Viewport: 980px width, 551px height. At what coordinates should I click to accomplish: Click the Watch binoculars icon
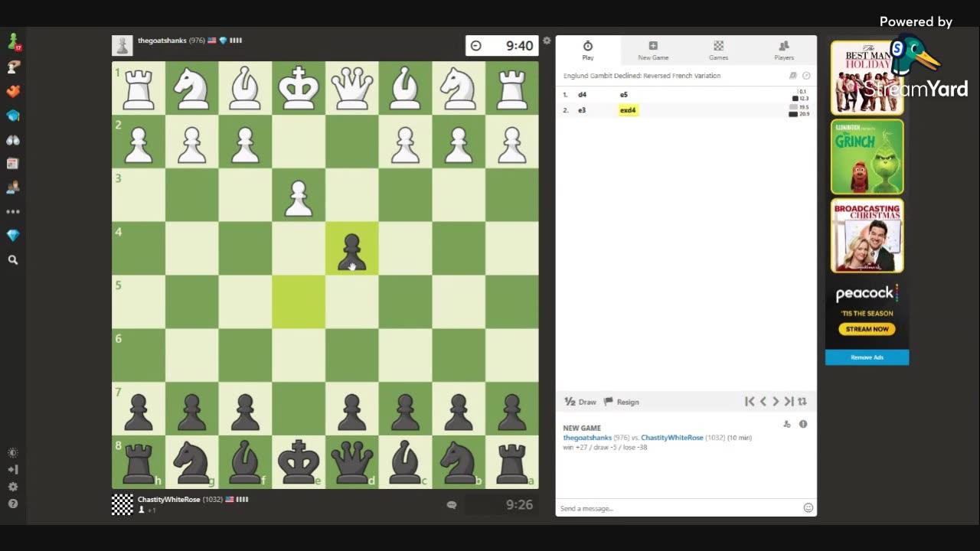(14, 139)
